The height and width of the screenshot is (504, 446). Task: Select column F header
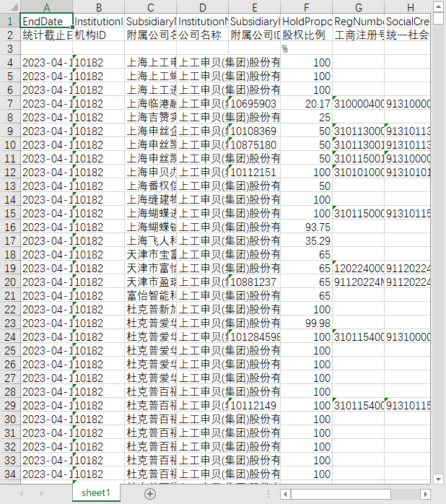click(307, 6)
